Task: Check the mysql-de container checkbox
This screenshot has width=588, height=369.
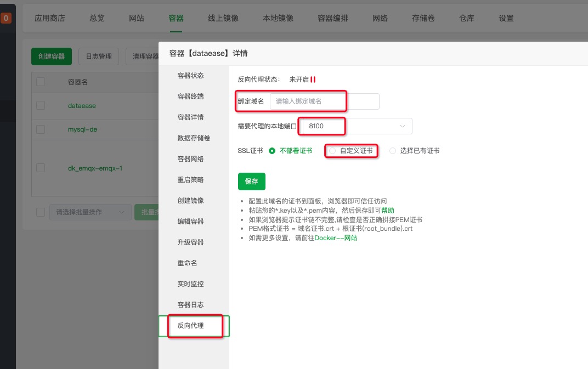Action: click(x=41, y=129)
